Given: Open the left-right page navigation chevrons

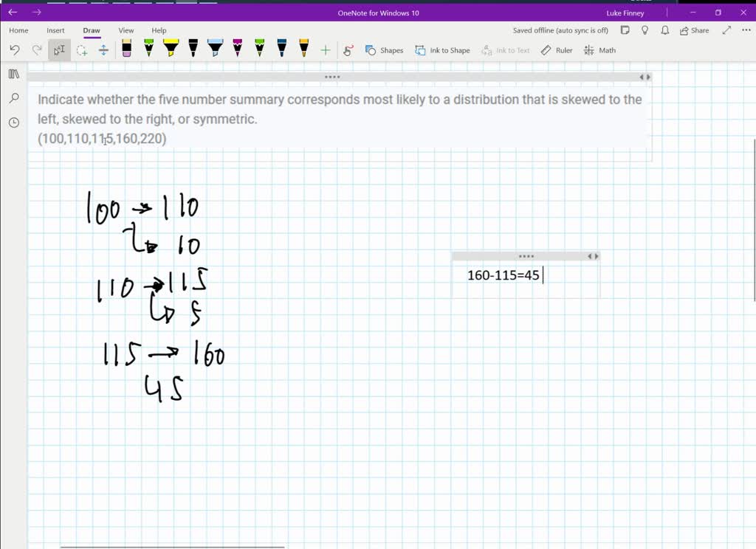Looking at the screenshot, I should [643, 76].
